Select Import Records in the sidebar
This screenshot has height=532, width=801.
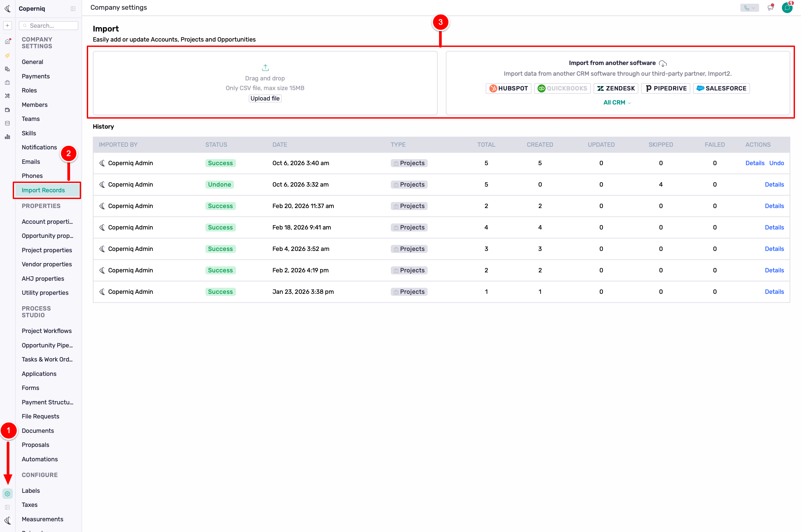[x=47, y=190]
